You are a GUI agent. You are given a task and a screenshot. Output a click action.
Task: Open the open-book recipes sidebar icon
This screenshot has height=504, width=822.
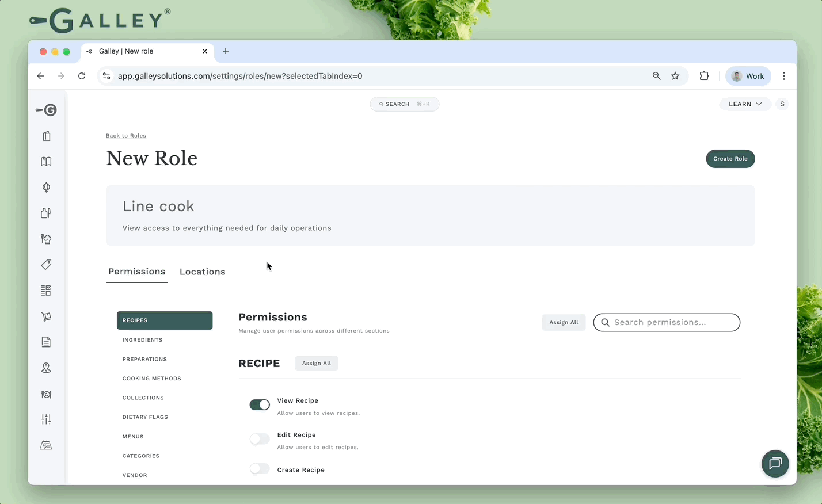pos(46,162)
